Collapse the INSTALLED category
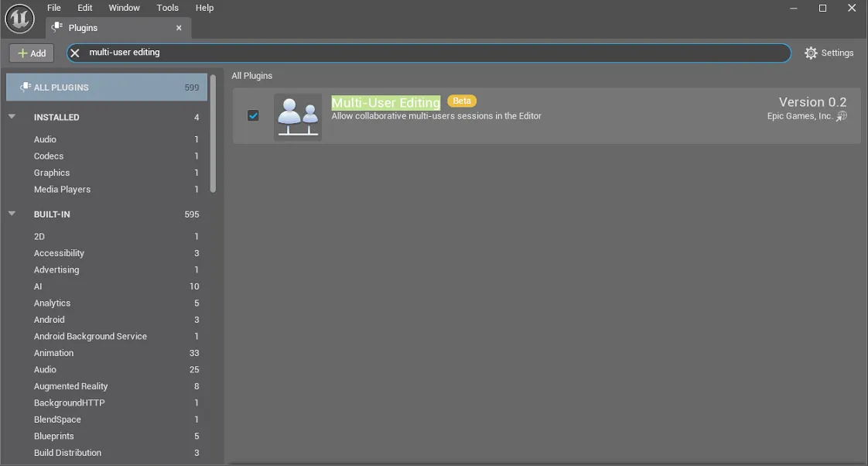 pyautogui.click(x=12, y=117)
